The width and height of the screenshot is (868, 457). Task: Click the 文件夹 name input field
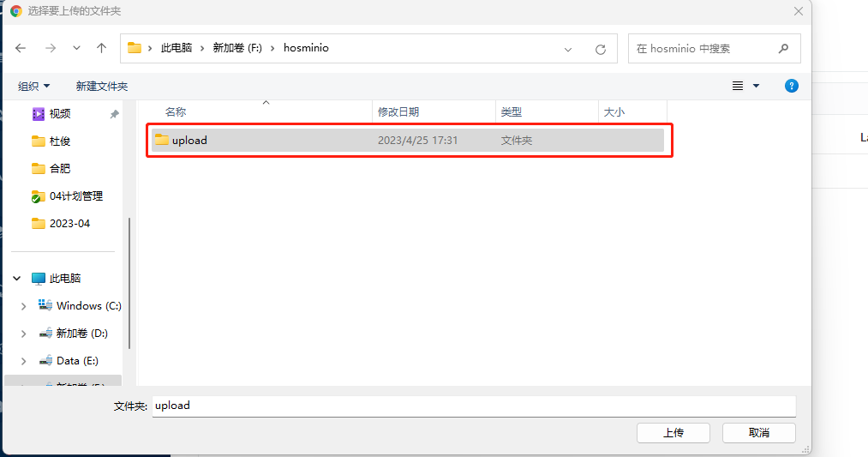[x=474, y=406]
